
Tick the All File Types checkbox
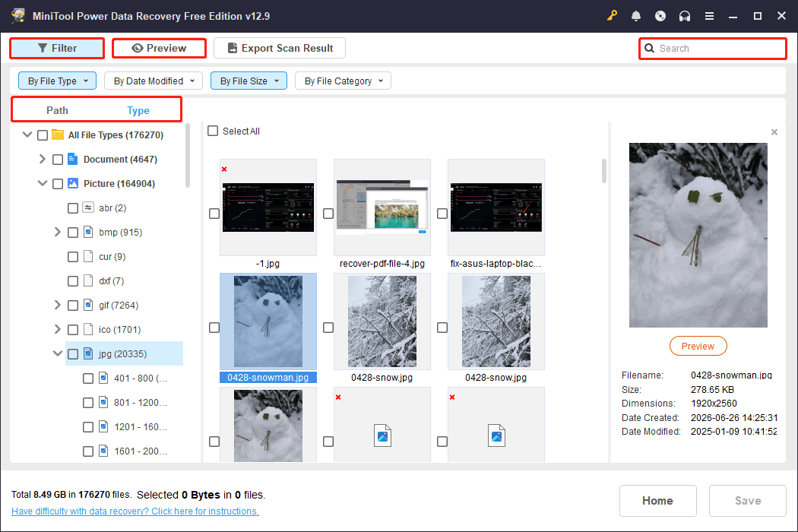click(43, 135)
